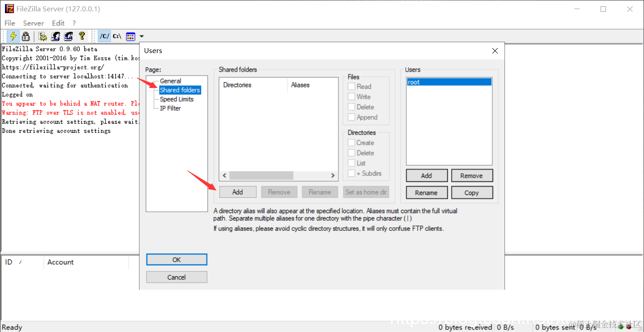Click the Aliases column header
Image resolution: width=644 pixels, height=332 pixels.
coord(312,85)
